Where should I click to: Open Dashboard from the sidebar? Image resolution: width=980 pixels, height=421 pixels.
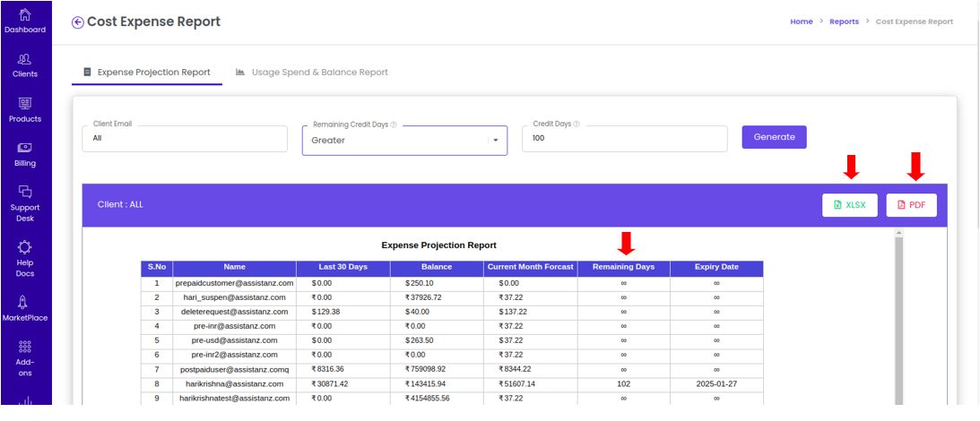pos(25,21)
